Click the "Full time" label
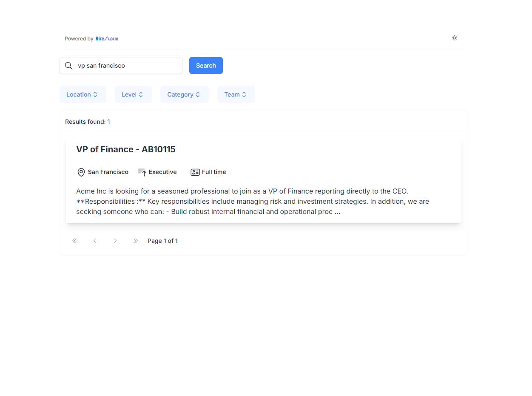532x396 pixels. pyautogui.click(x=214, y=172)
